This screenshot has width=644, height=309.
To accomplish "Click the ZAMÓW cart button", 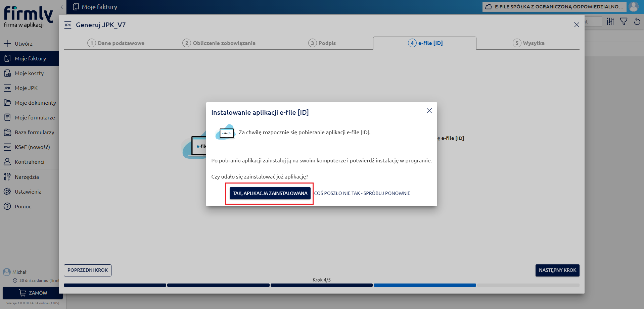I will point(33,293).
